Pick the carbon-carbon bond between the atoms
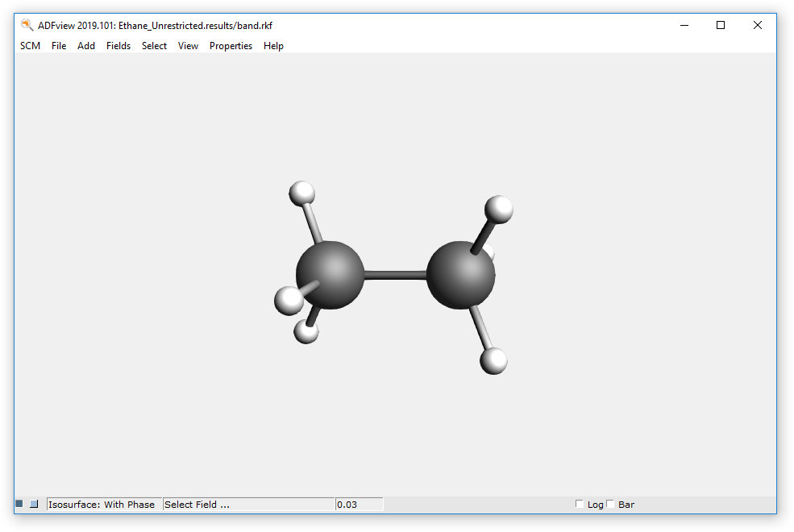Image resolution: width=794 pixels, height=532 pixels. tap(394, 275)
